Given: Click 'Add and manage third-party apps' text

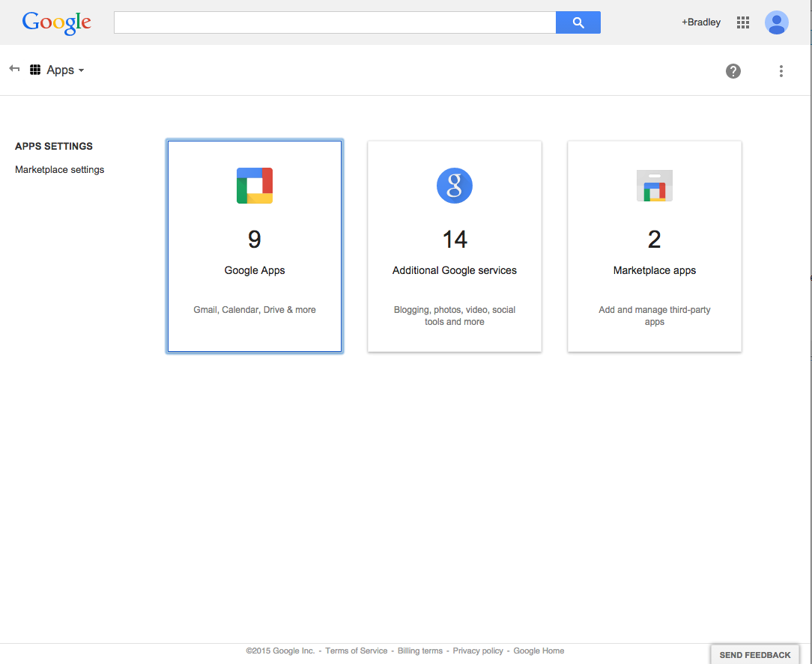Looking at the screenshot, I should point(654,316).
